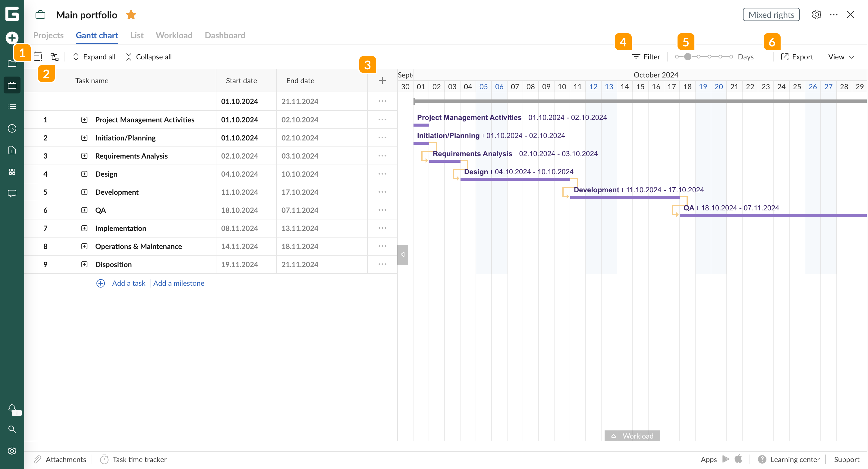Show the Workload panel
Screen dimensions: 868x469
632,435
